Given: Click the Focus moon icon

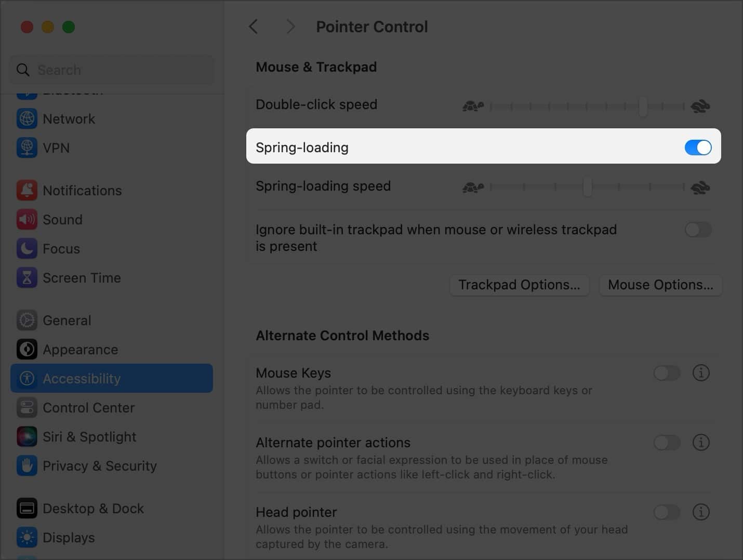Looking at the screenshot, I should coord(26,249).
